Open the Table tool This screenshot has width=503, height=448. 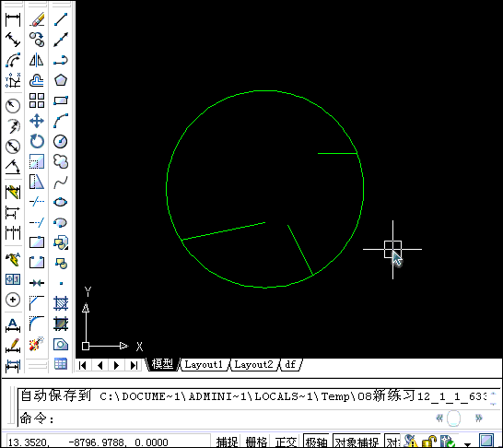coord(60,364)
